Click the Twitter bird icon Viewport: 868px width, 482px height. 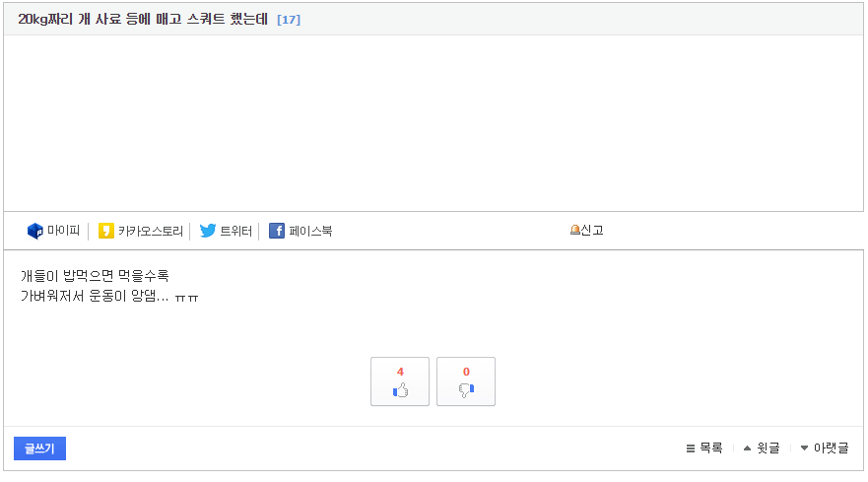click(208, 231)
